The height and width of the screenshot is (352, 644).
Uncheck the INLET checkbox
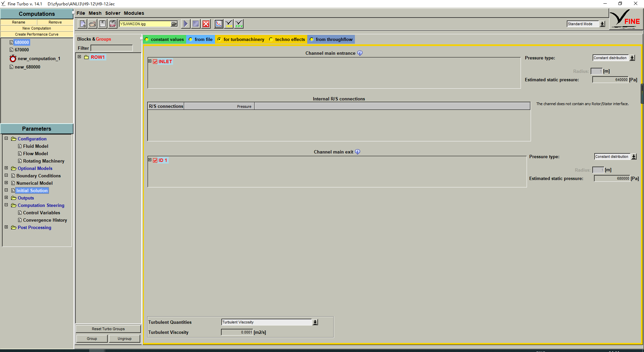pos(155,62)
